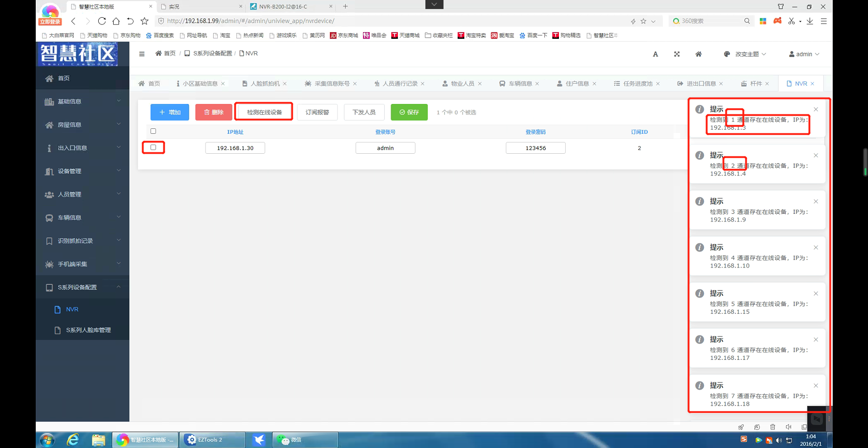The height and width of the screenshot is (448, 868).
Task: Open WeChat from the taskbar
Action: [x=304, y=439]
